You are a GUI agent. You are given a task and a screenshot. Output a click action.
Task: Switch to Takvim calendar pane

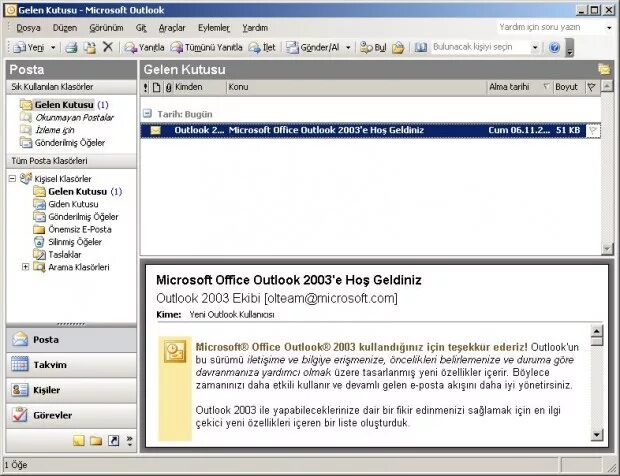click(71, 365)
